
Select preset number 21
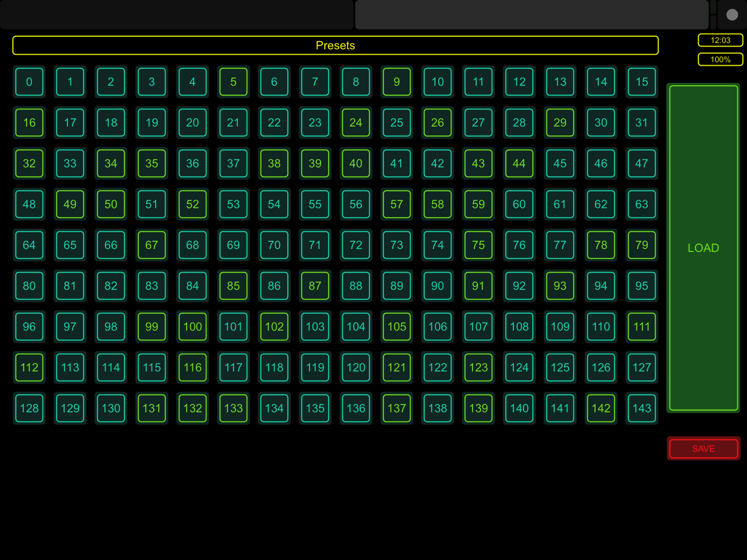pos(233,123)
